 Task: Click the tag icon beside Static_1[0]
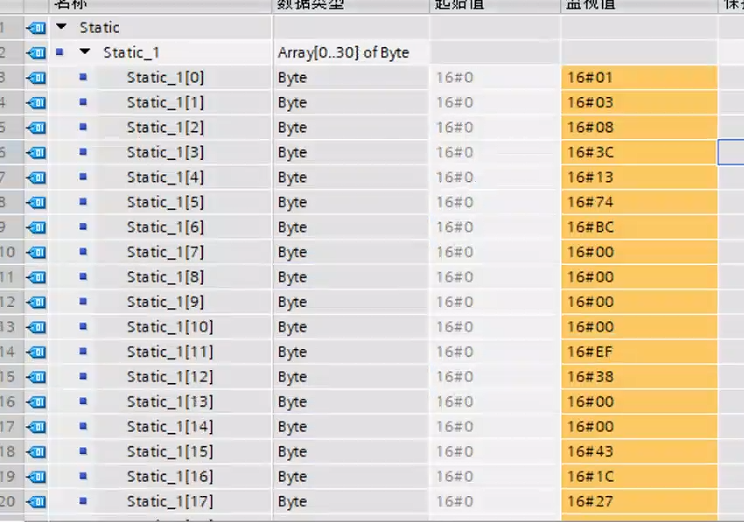click(36, 77)
